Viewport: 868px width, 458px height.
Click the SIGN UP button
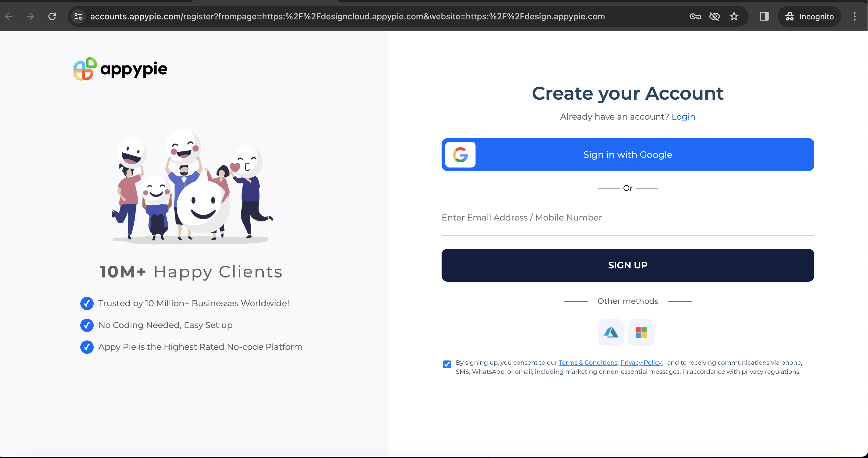(x=628, y=265)
